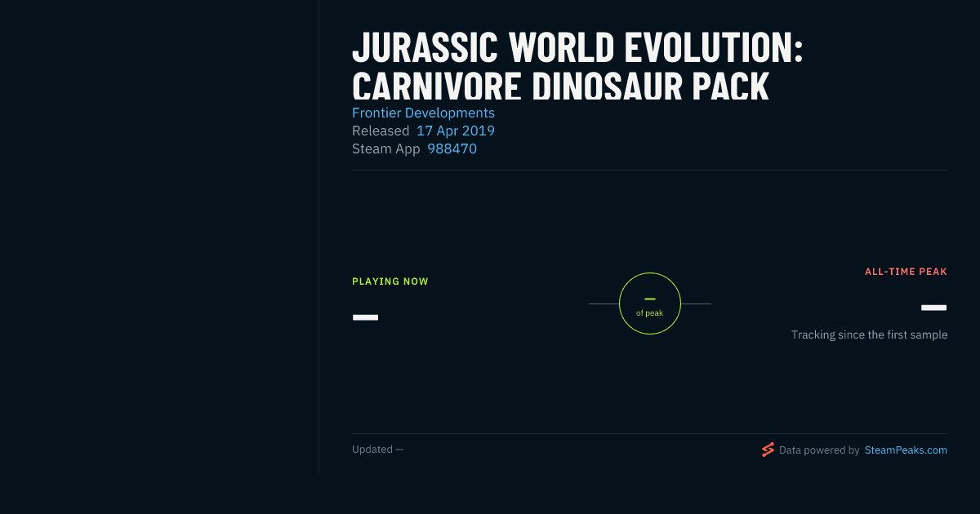Screen dimensions: 980x514
Task: Click the Steam App label
Action: click(386, 148)
